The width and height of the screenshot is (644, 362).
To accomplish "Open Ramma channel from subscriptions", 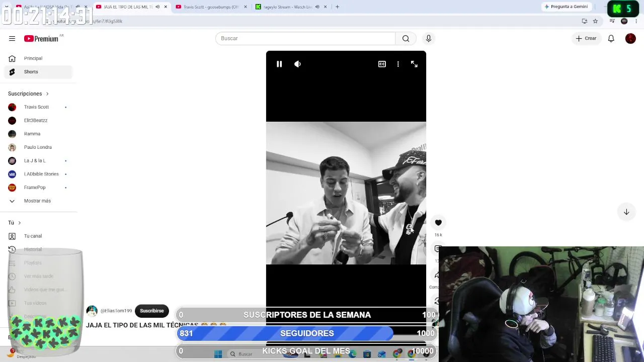I will click(38, 134).
